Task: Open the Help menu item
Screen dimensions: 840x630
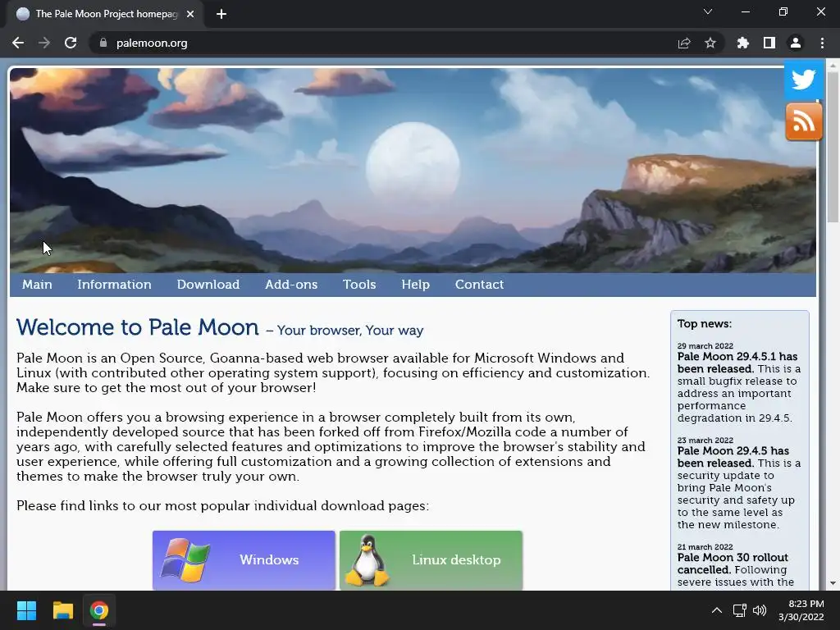Action: pyautogui.click(x=416, y=285)
